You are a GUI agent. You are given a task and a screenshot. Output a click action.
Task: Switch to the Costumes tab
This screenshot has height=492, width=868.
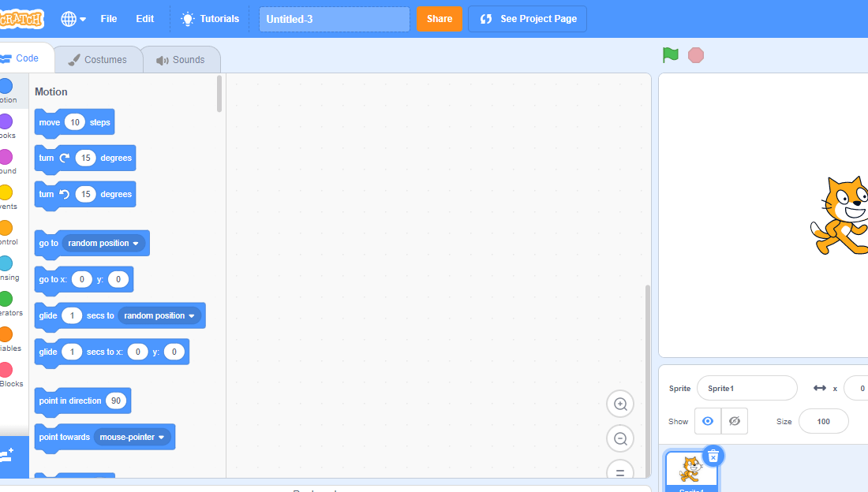point(98,58)
